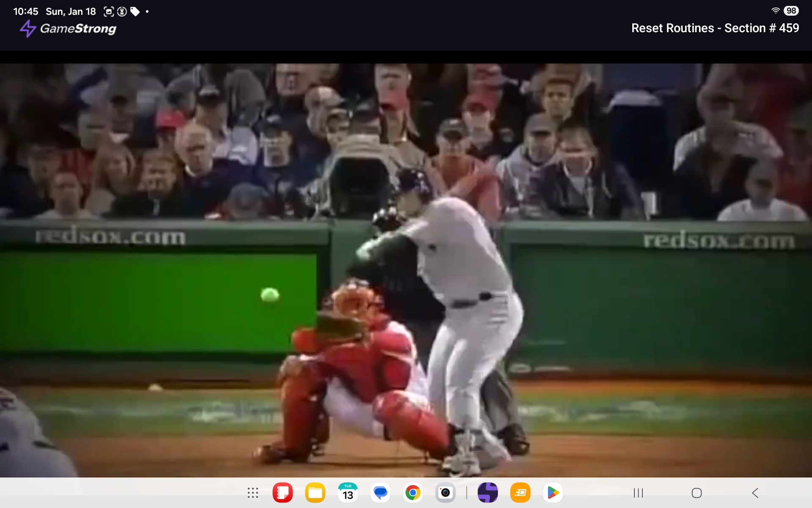This screenshot has width=812, height=508.
Task: Tap the Reset Routines - Section # 459 title
Action: 715,28
